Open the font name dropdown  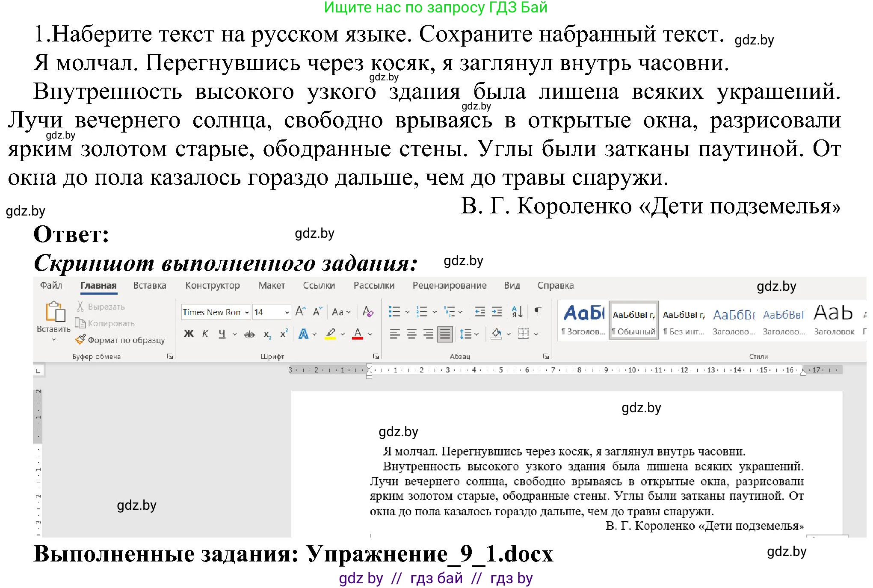point(246,312)
